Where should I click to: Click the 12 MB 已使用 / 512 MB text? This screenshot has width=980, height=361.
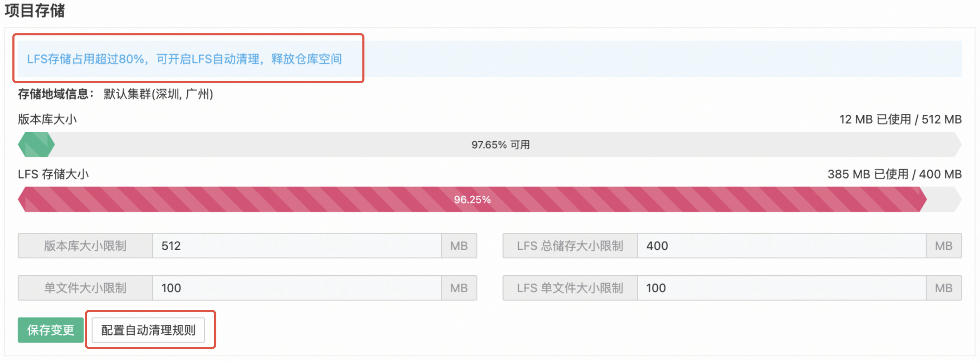point(900,119)
